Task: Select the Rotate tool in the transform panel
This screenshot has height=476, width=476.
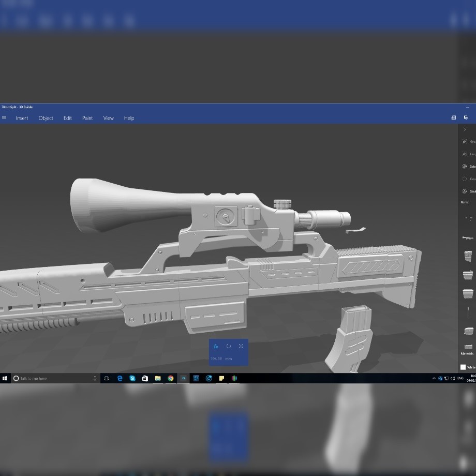Action: pos(228,346)
